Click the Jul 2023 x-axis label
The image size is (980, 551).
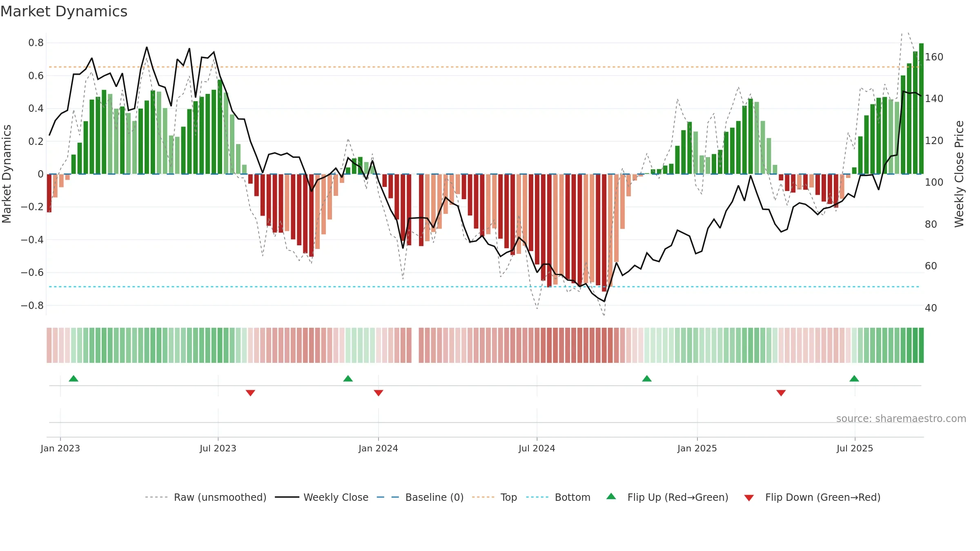pos(218,448)
